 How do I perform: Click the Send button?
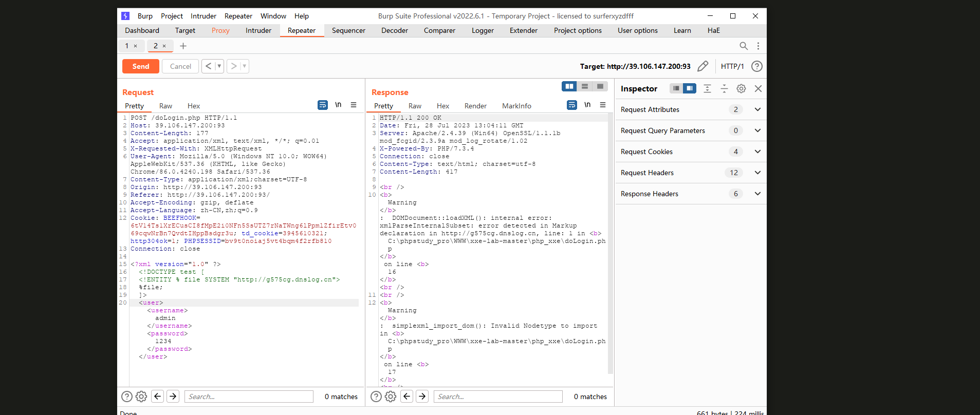click(141, 66)
